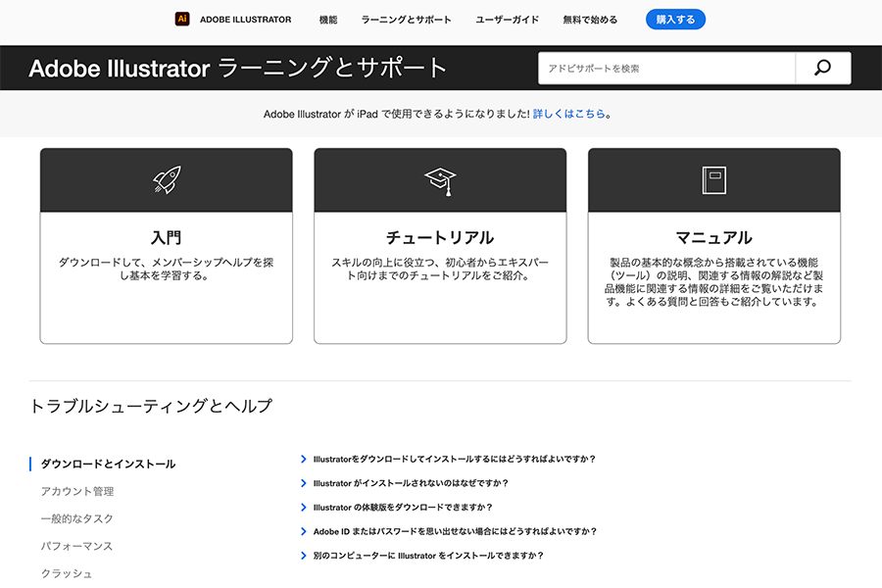Viewport: 882px width, 588px height.
Task: Click chevron beside 体験版をダウンロード question
Action: (x=304, y=508)
